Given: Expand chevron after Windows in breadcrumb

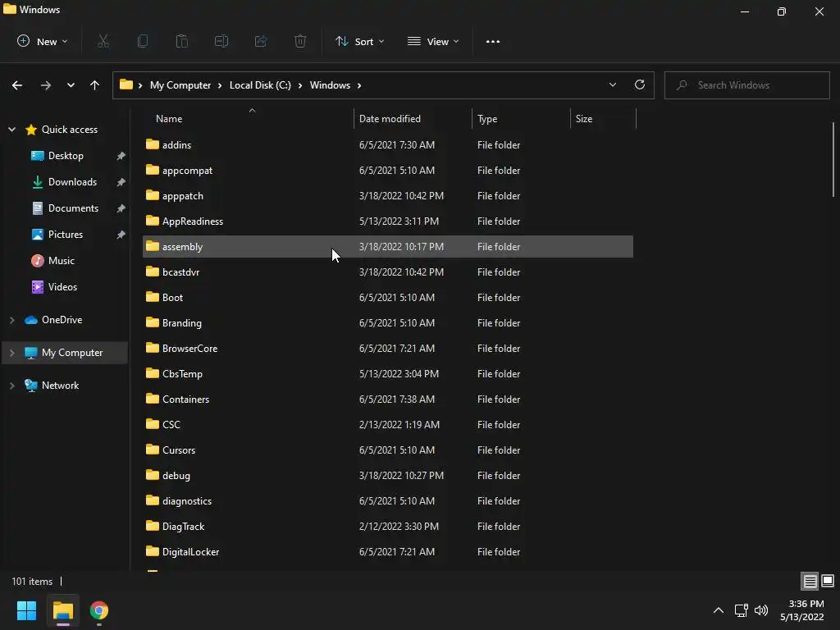Looking at the screenshot, I should [359, 85].
